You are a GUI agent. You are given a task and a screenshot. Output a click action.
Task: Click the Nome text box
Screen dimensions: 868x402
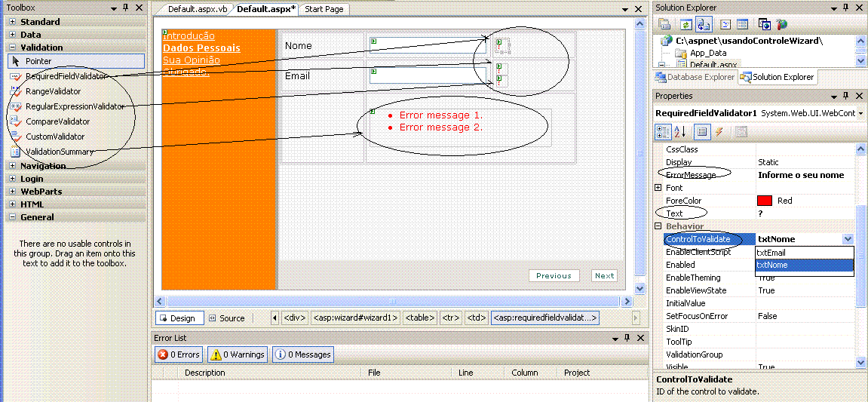point(428,45)
